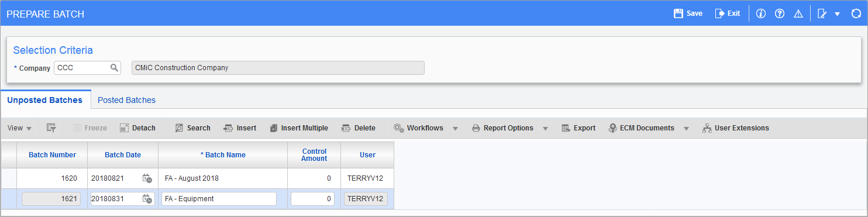Screen dimensions: 868x217
Task: Open Company lookup magnifier icon
Action: coord(115,68)
